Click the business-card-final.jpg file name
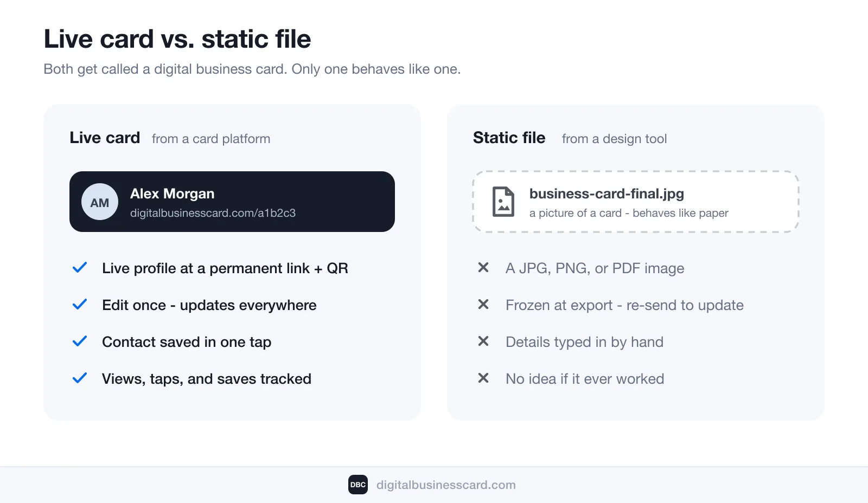868x503 pixels. point(607,194)
